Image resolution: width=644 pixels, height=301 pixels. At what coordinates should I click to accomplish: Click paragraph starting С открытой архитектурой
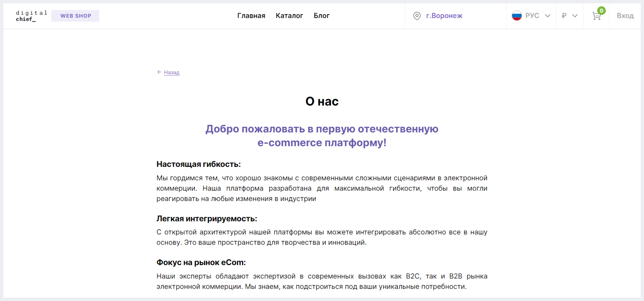322,237
